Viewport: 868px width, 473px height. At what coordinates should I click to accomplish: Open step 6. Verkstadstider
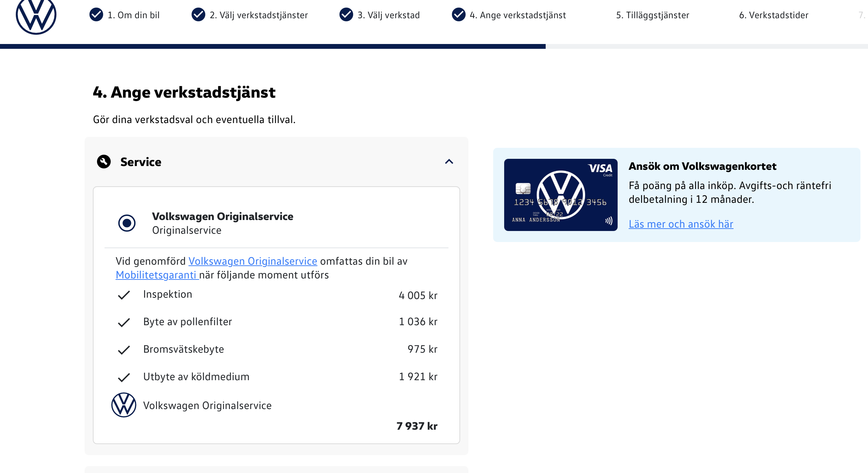(x=774, y=15)
